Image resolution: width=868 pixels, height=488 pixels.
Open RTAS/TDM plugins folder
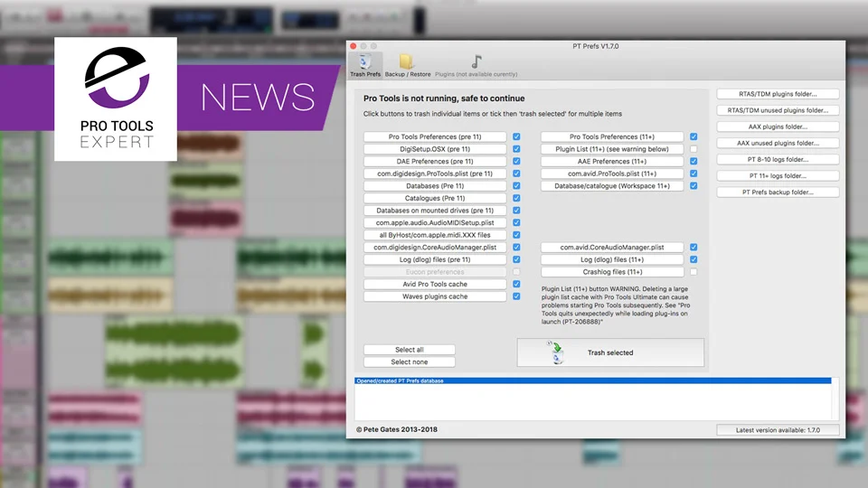(x=778, y=94)
